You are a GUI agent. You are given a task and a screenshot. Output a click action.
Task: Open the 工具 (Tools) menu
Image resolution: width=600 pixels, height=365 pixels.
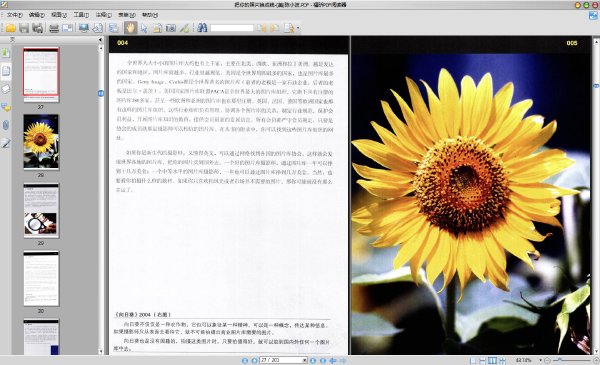pos(81,15)
